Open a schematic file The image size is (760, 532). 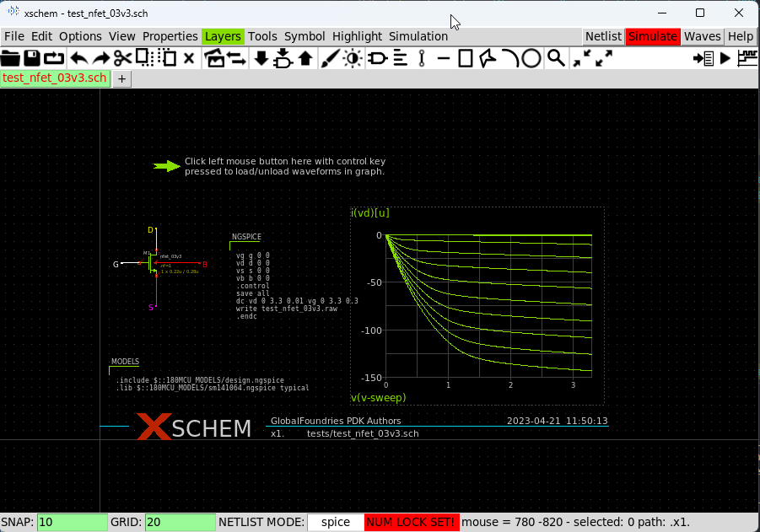(x=11, y=58)
